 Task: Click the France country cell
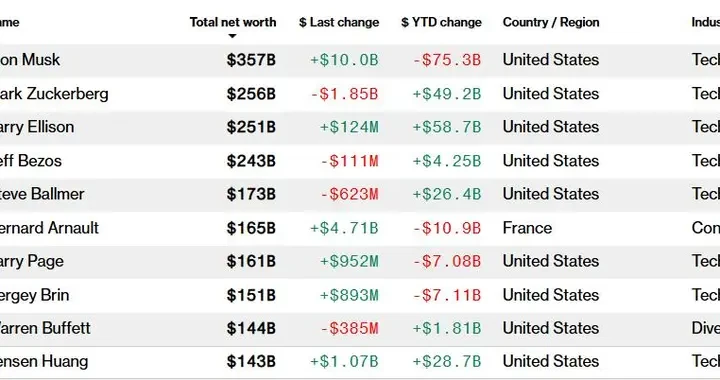click(x=527, y=228)
